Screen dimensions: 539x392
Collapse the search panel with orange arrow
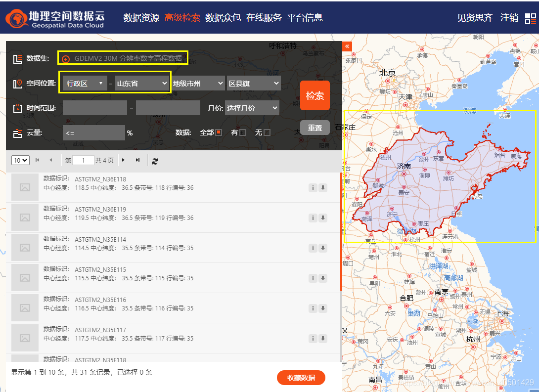tap(347, 46)
